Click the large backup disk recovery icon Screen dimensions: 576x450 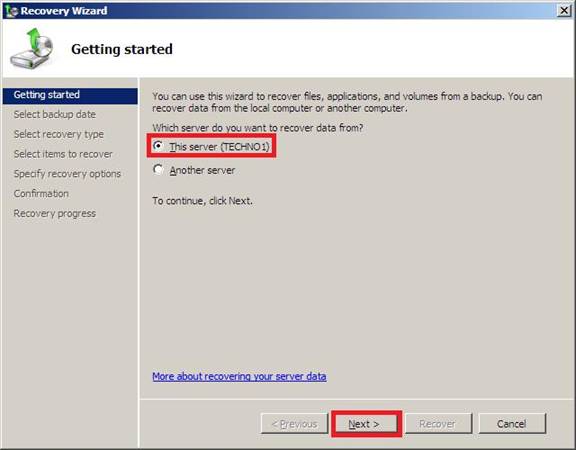32,48
